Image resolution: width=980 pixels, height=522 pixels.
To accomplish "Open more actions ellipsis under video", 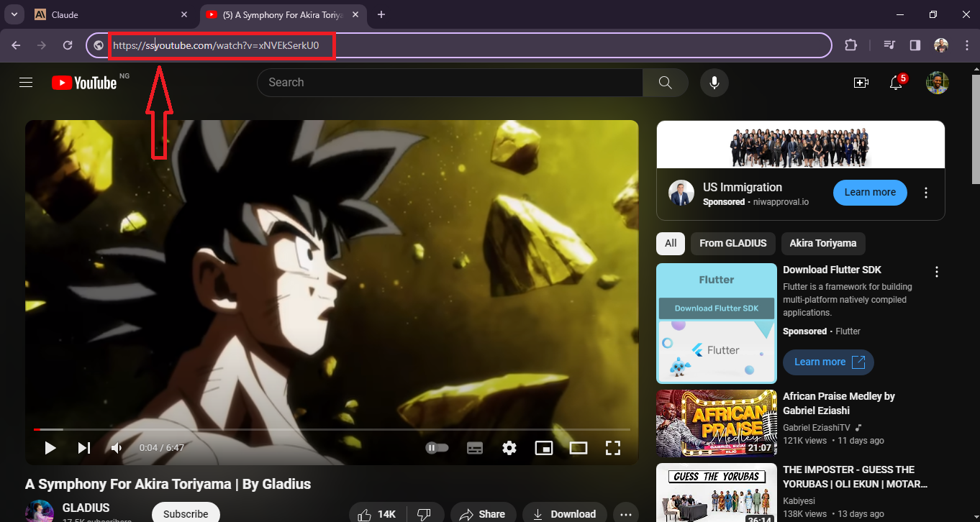I will (x=626, y=514).
